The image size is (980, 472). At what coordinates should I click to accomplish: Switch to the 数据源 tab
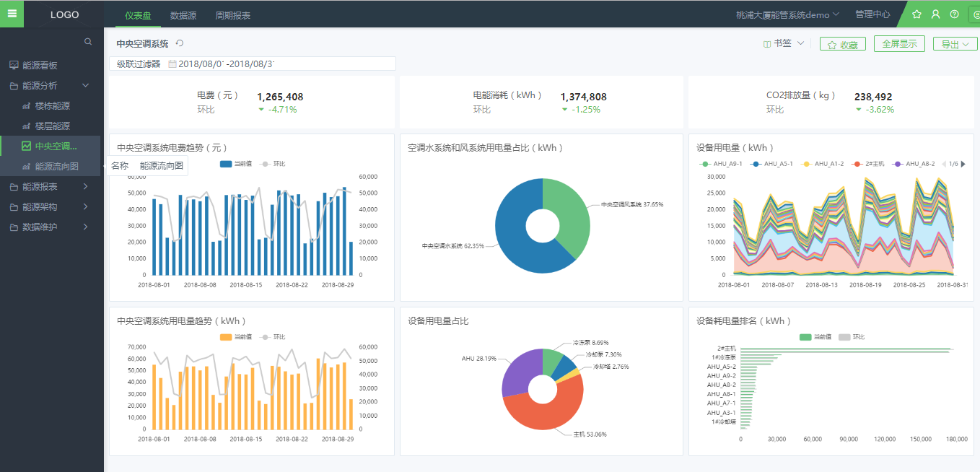(183, 15)
